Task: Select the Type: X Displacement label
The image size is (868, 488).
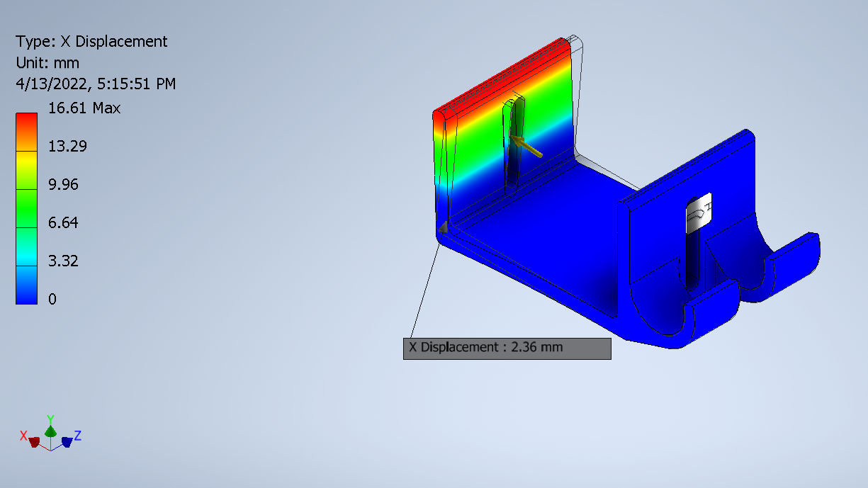Action: (91, 41)
